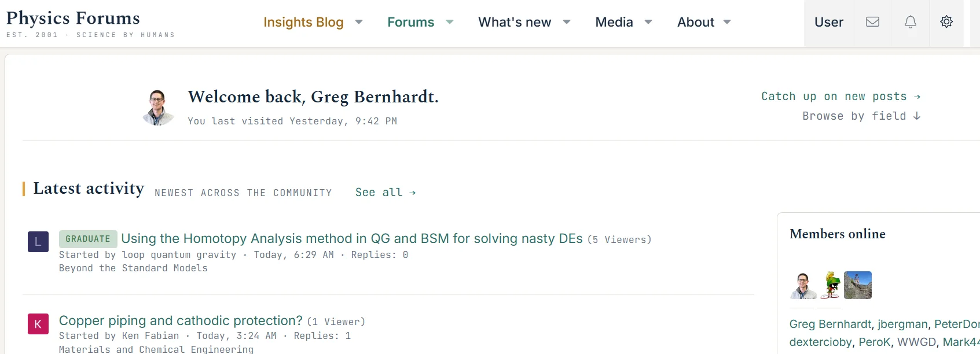Viewport: 980px width, 354px height.
Task: Open the inbox envelope icon
Action: click(x=872, y=22)
